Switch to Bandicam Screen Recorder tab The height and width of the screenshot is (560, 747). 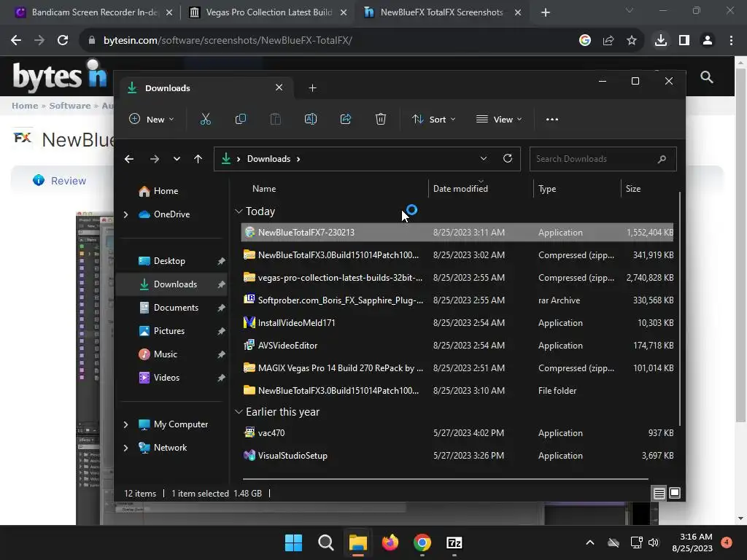(93, 12)
